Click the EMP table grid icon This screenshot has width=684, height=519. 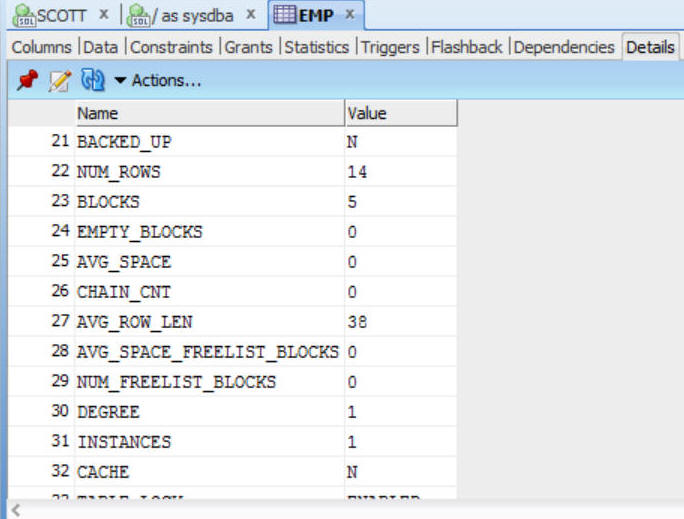pos(284,16)
